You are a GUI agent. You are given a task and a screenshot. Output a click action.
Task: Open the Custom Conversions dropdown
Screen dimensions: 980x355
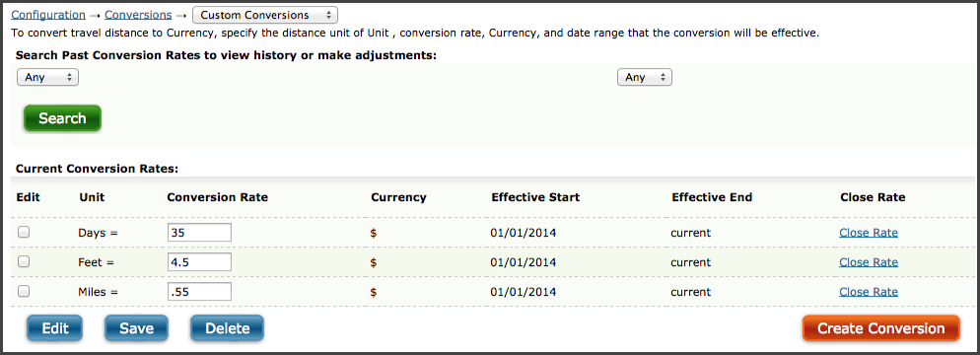point(265,15)
